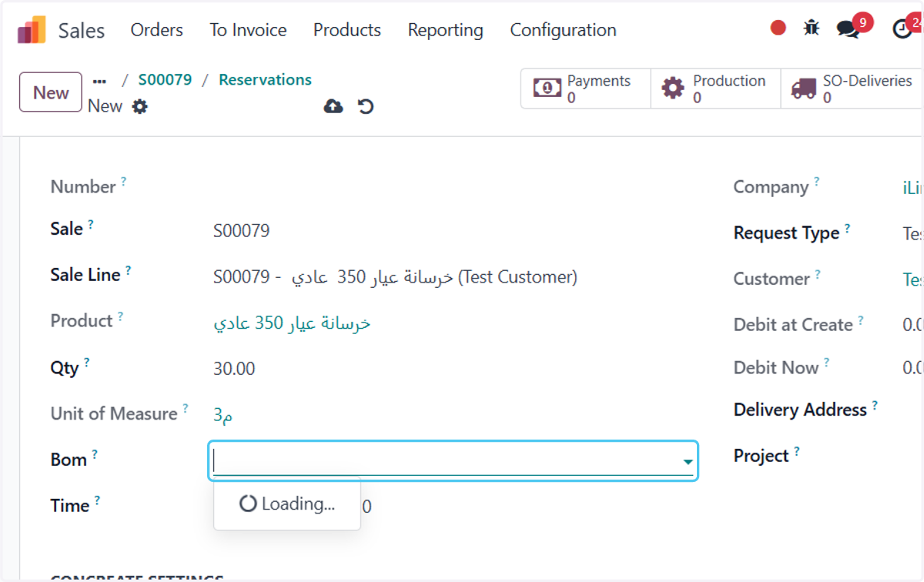The width and height of the screenshot is (924, 582).
Task: Click the SO-Deliveries truck icon
Action: (803, 89)
